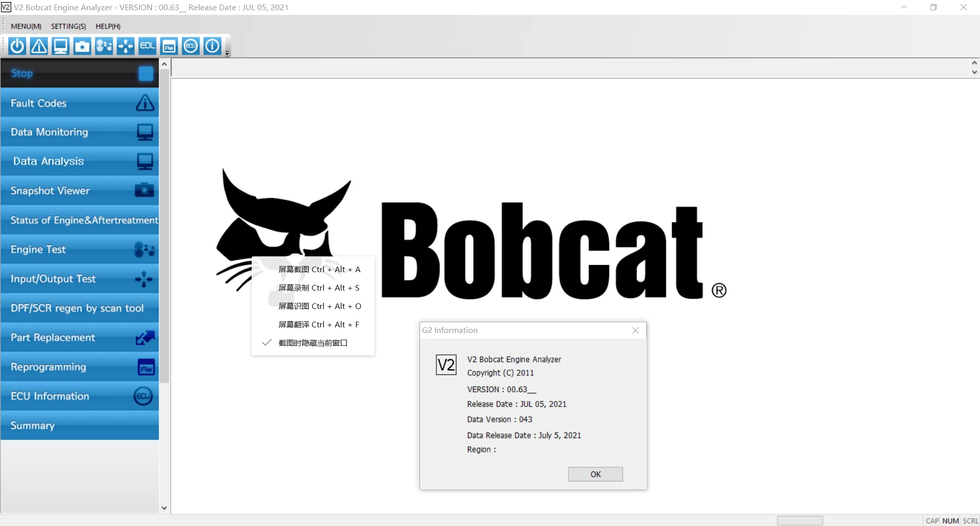Select 屏幕录制 from the context menu
980x526 pixels.
pos(319,288)
